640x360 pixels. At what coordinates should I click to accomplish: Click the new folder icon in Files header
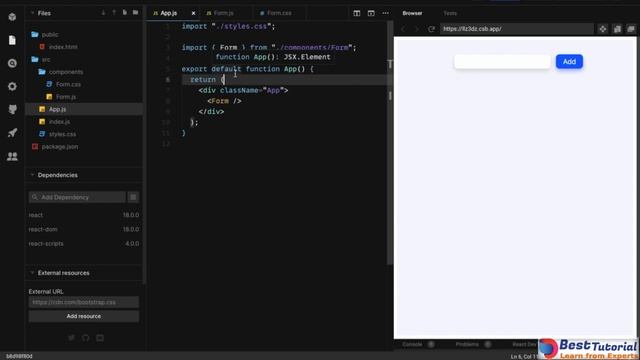point(136,13)
